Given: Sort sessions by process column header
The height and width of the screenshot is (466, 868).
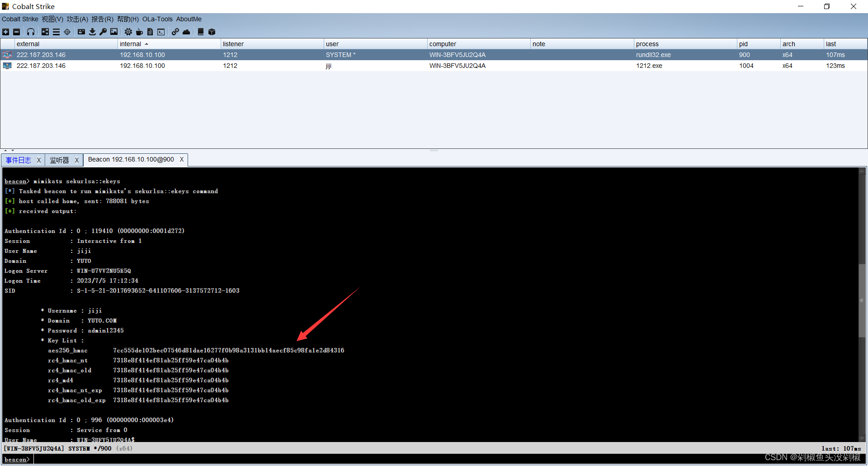Looking at the screenshot, I should point(685,44).
